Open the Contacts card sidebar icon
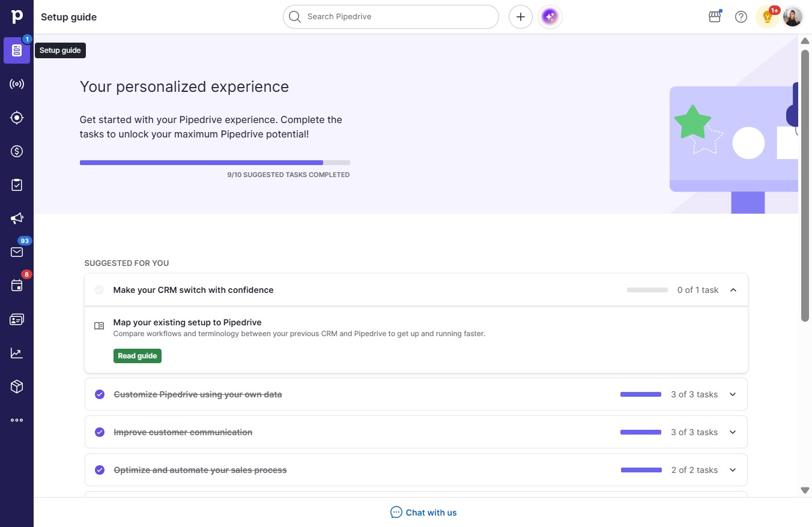This screenshot has width=812, height=527. [17, 319]
